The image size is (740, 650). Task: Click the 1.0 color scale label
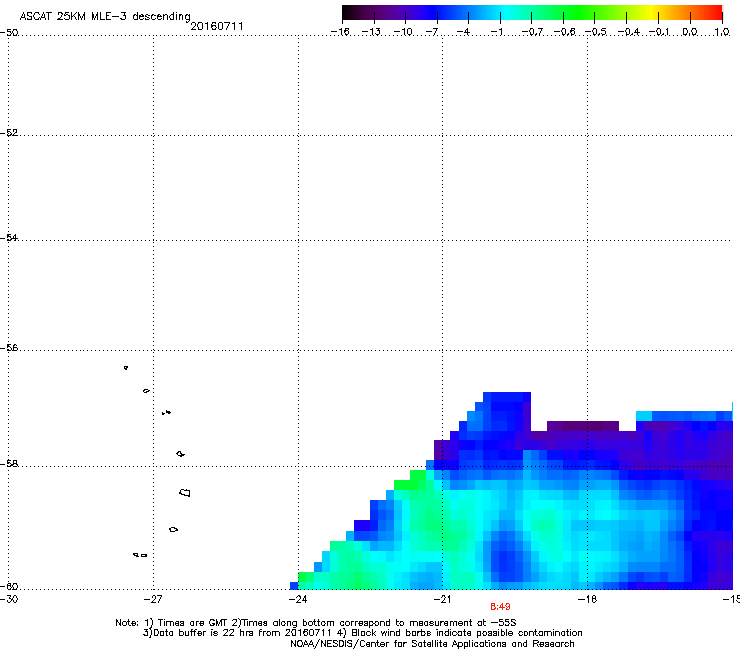(x=722, y=32)
